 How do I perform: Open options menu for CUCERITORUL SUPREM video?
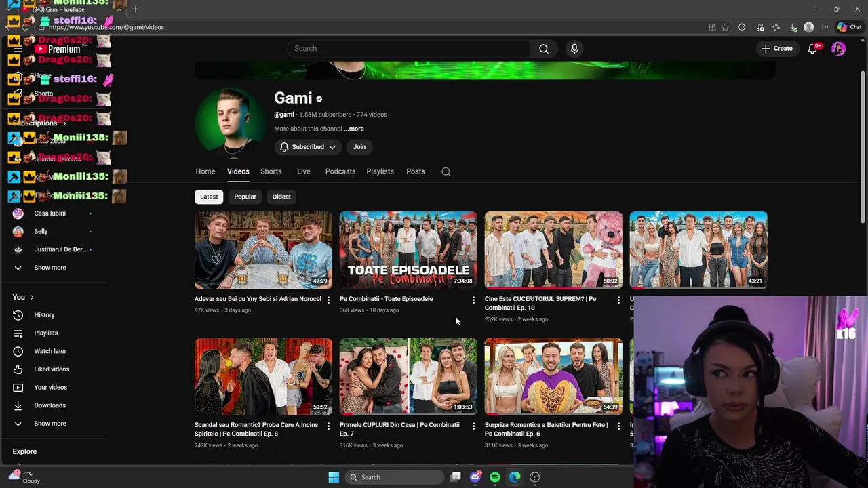click(618, 300)
